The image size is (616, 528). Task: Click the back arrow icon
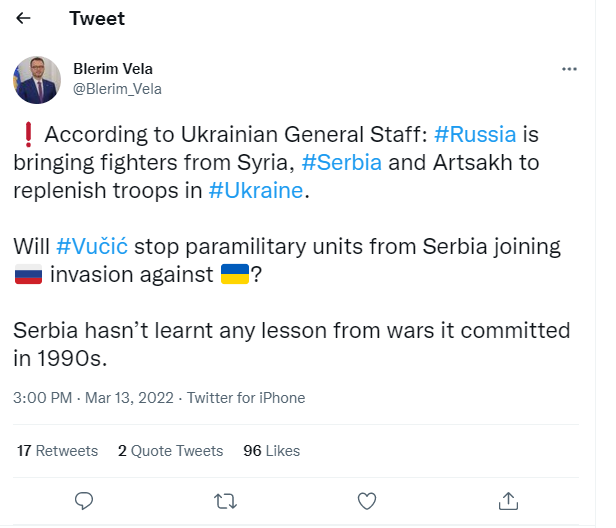(x=24, y=19)
